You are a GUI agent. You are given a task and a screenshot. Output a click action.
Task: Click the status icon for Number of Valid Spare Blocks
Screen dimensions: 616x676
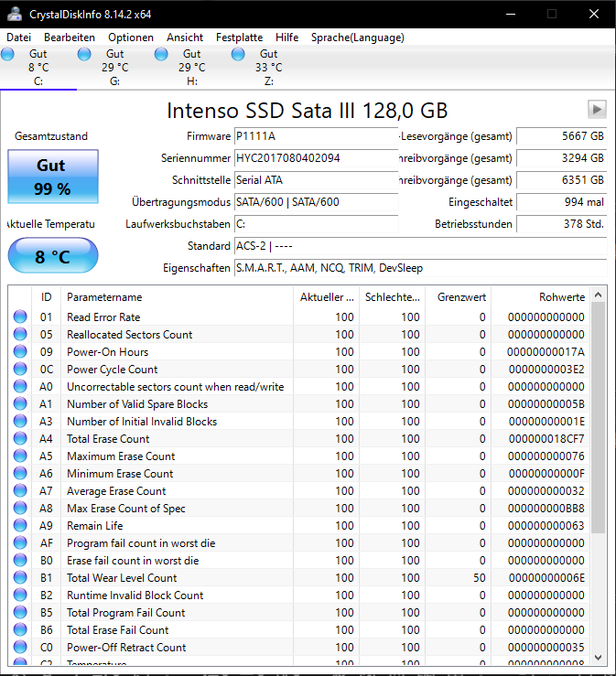20,404
